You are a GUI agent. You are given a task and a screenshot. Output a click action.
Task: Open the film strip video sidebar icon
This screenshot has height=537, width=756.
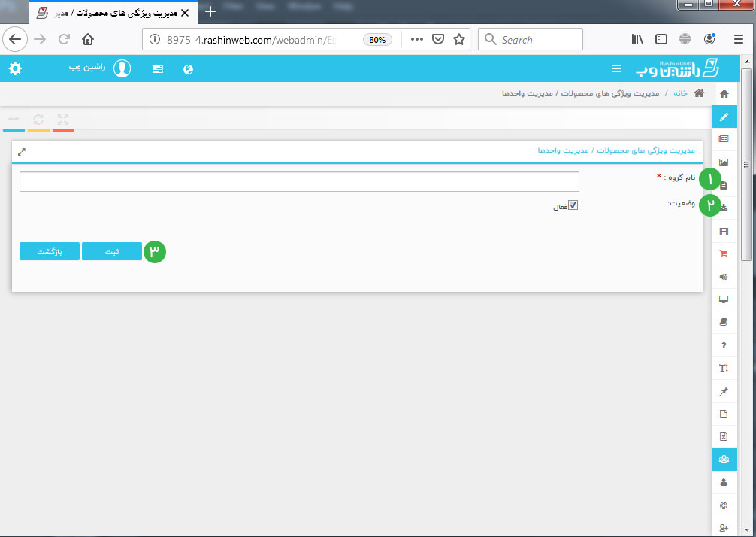click(724, 232)
